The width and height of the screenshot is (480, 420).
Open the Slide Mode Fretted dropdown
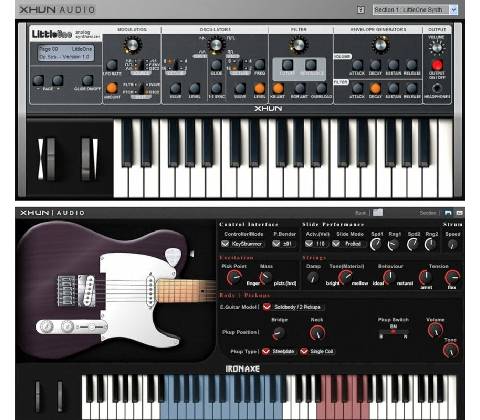coord(349,244)
